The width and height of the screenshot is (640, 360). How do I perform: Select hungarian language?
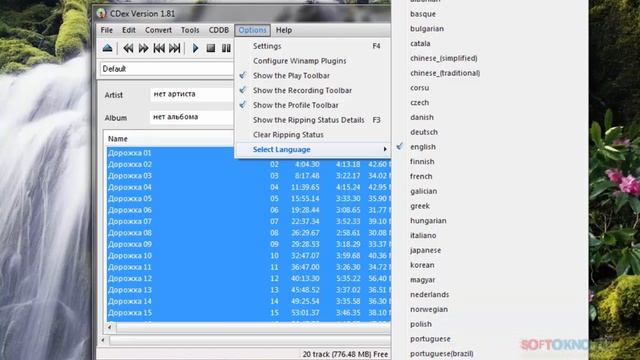tap(428, 220)
